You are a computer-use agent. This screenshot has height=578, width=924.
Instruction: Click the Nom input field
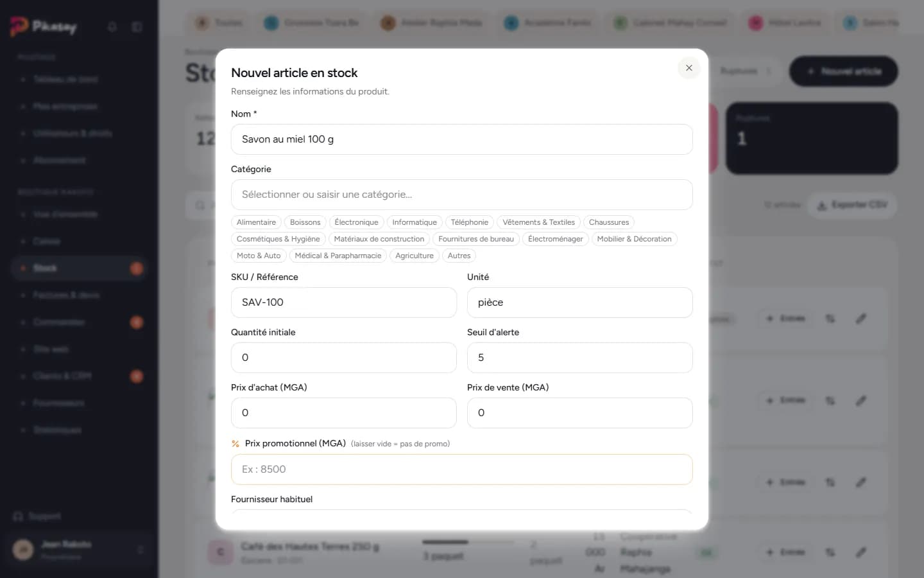click(x=462, y=139)
